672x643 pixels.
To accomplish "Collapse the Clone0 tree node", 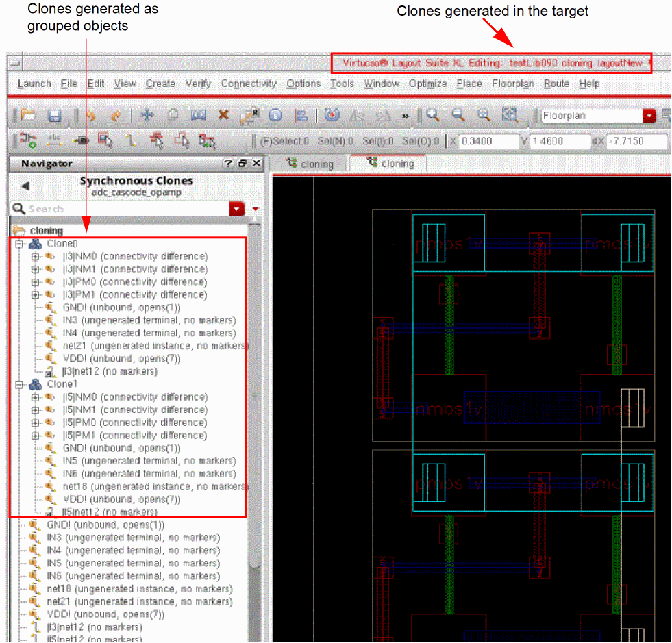I will [x=20, y=244].
